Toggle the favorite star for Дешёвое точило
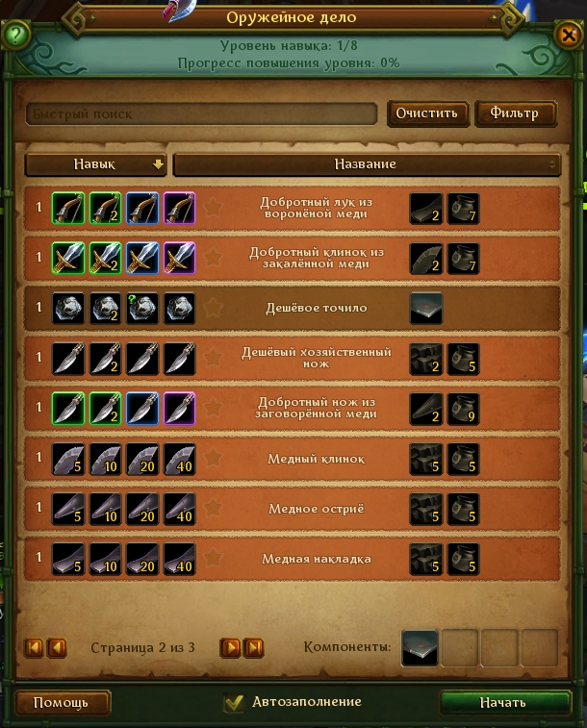587x728 pixels. click(214, 308)
